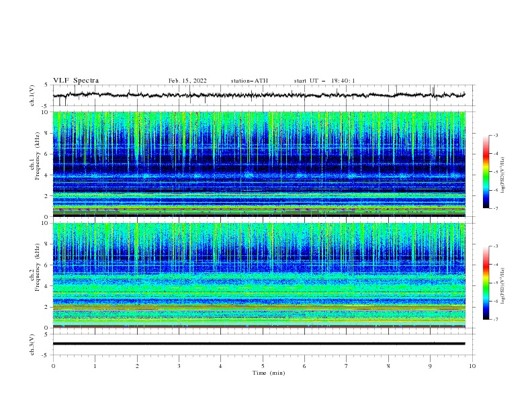Click the "ch.3(V)" axis label
Viewport: 532px width, 411px height.
[x=32, y=345]
